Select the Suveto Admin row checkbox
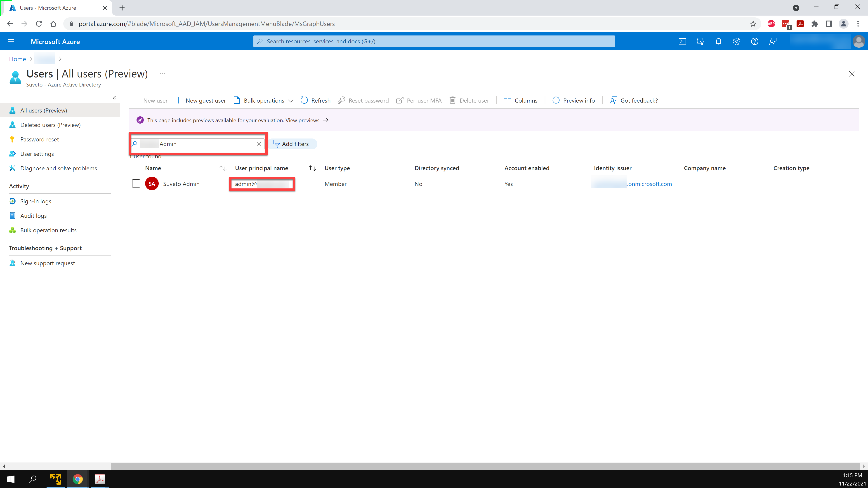Viewport: 868px width, 488px height. 136,183
